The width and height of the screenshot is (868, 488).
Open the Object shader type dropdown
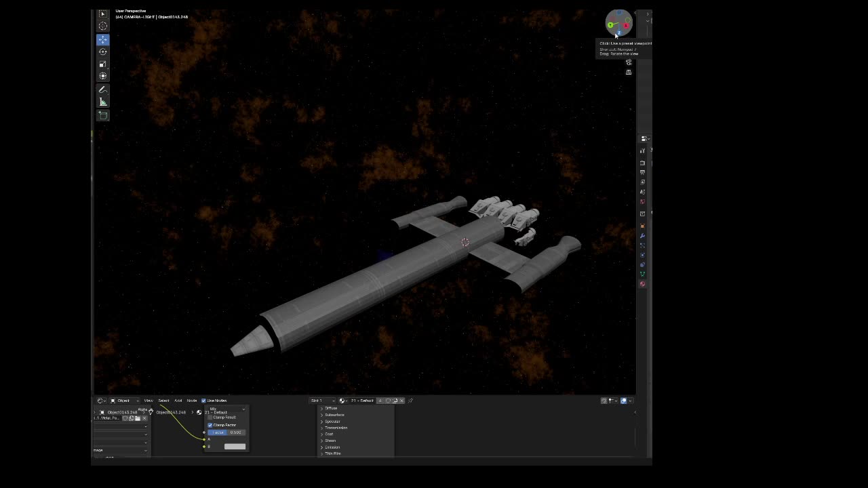point(124,401)
